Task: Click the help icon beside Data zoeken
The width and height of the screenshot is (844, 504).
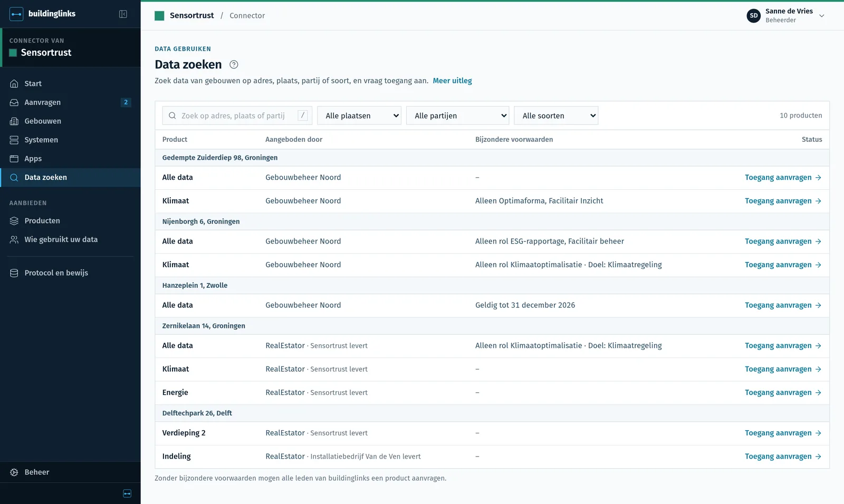Action: [234, 65]
